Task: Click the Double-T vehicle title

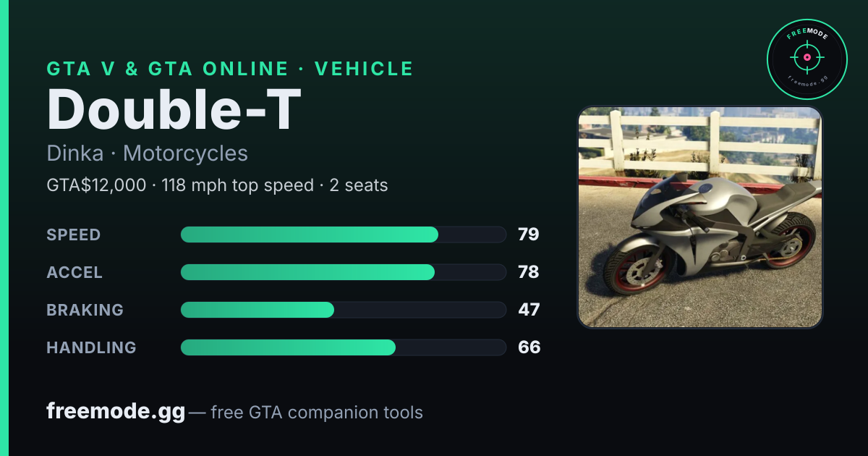Action: pos(174,109)
